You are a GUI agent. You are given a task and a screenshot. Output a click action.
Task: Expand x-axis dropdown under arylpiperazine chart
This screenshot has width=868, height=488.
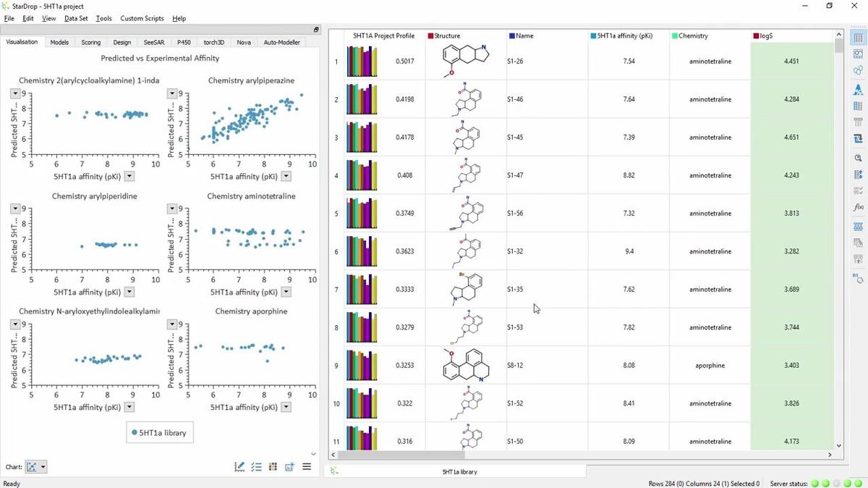286,176
